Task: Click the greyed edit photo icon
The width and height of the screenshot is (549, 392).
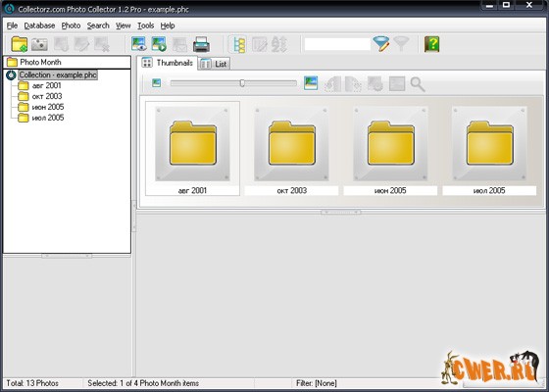Action: click(81, 44)
